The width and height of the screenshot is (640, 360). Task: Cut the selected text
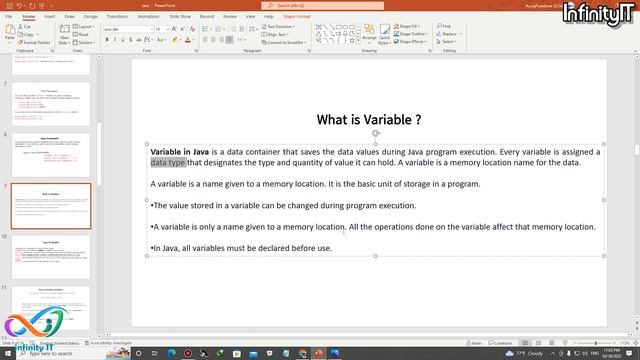pos(24,27)
